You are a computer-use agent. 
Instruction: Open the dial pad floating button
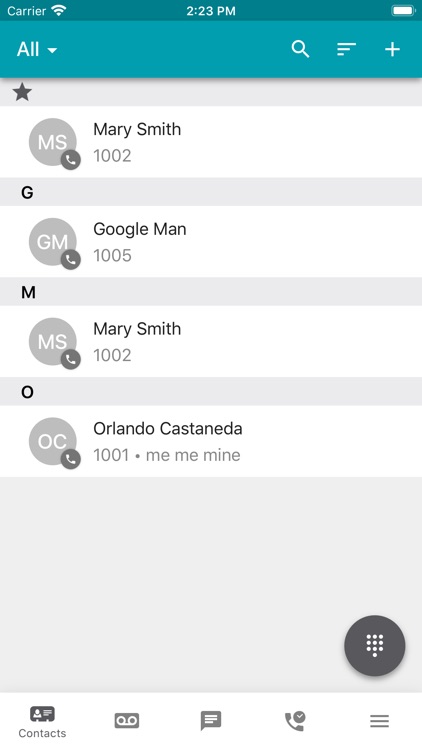(x=375, y=645)
